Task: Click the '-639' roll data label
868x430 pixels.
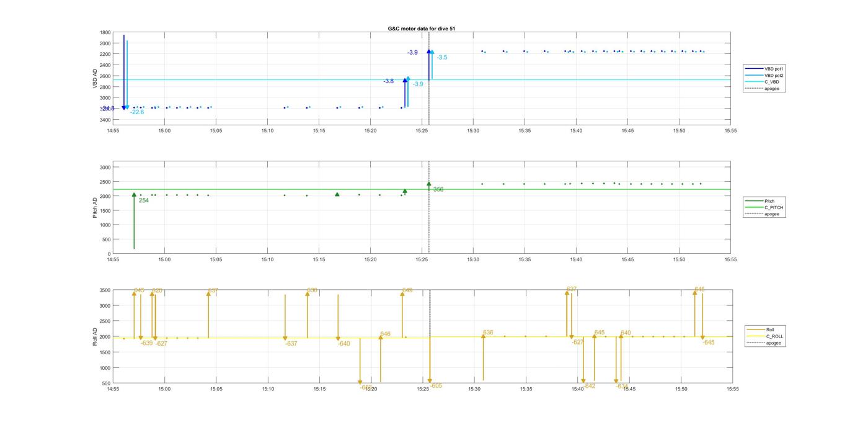Action: 147,343
